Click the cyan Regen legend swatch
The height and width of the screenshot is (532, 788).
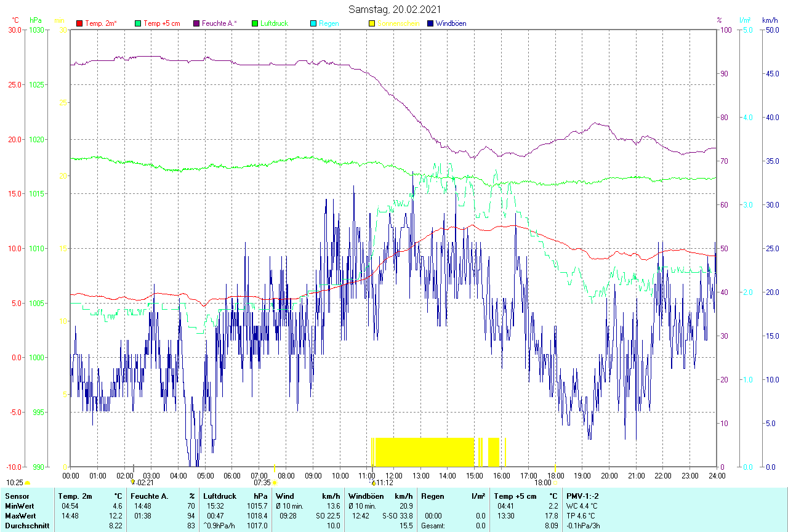coord(313,23)
